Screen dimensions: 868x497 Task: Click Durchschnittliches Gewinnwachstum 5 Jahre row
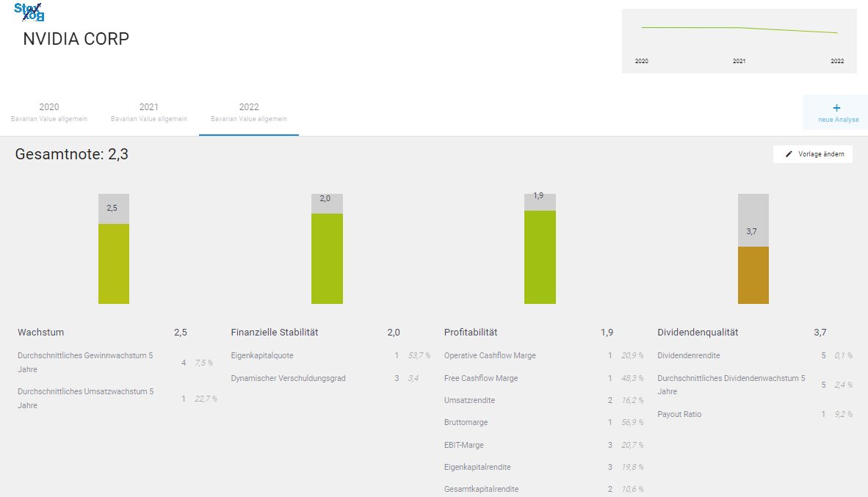(116, 363)
